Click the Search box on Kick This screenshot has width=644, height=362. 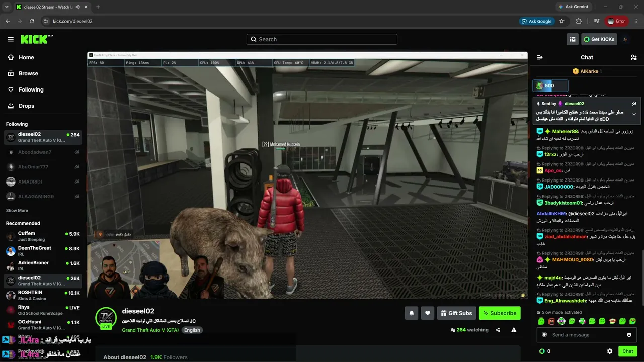322,39
